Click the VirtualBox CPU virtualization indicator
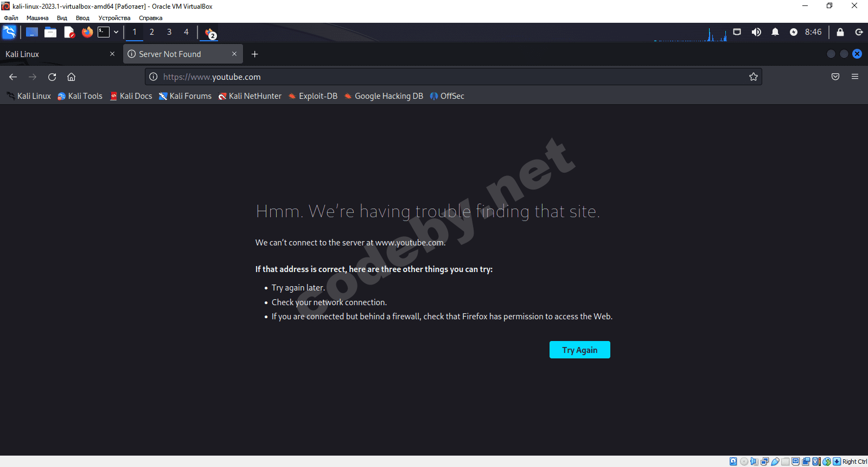The height and width of the screenshot is (467, 868). pos(816,462)
